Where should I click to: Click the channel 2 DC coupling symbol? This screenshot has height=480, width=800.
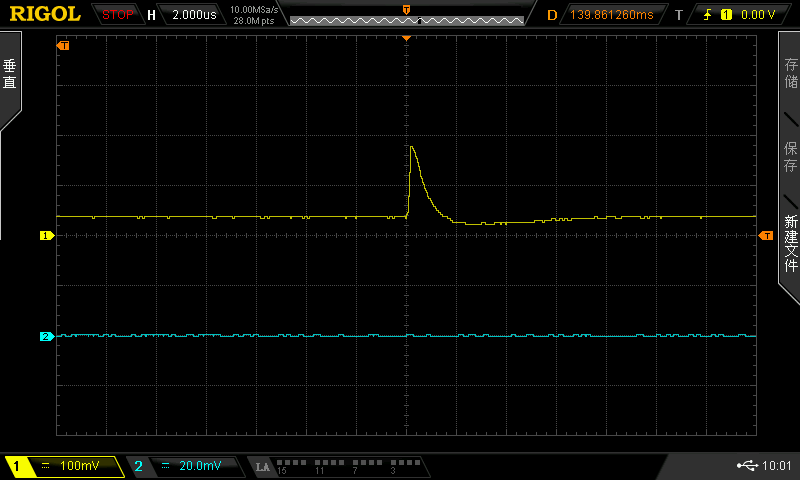pos(165,466)
